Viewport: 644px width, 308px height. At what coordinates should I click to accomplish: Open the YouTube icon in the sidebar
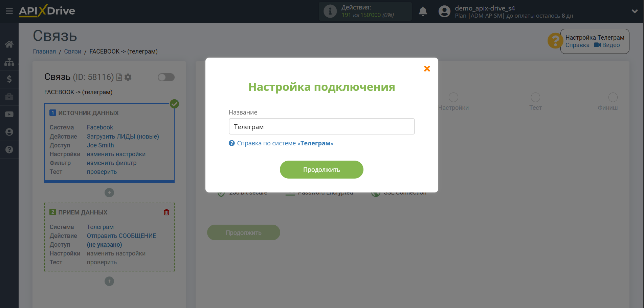tap(9, 114)
